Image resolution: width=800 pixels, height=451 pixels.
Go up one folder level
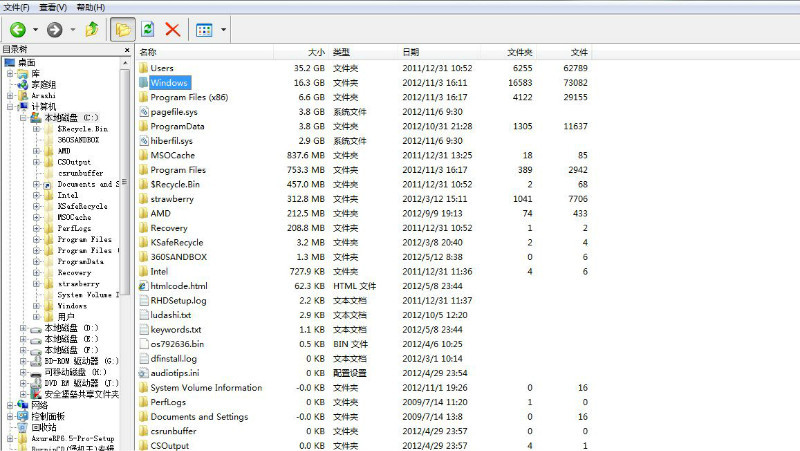point(92,29)
